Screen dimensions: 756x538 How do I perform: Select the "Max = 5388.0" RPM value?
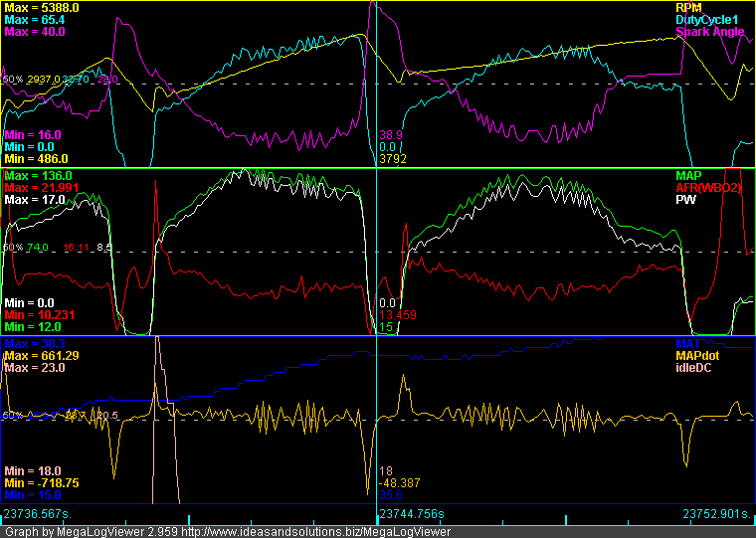coord(42,8)
